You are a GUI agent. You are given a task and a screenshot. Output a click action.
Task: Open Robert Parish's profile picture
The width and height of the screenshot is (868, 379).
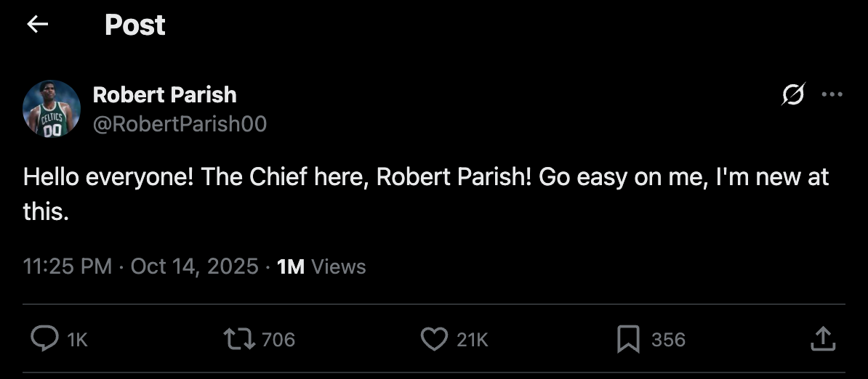[x=52, y=109]
